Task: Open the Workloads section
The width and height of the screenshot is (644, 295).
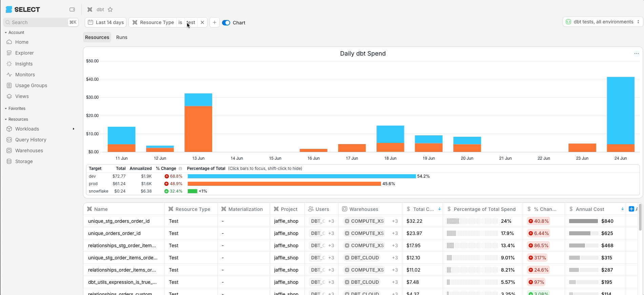Action: (27, 129)
